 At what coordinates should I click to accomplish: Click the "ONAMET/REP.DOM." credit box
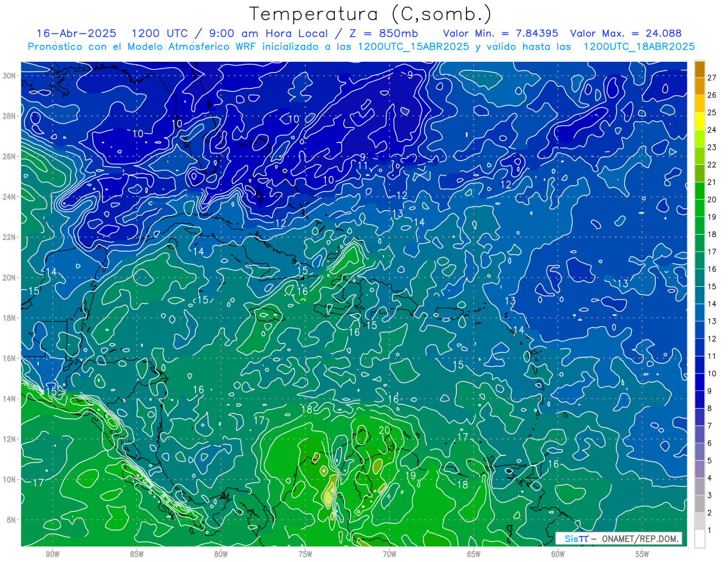(641, 538)
